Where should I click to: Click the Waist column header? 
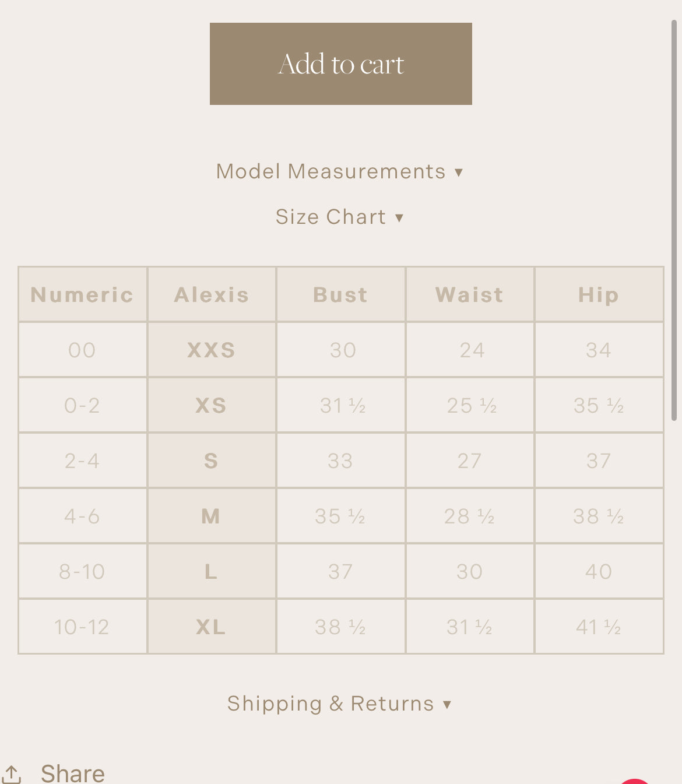[469, 295]
